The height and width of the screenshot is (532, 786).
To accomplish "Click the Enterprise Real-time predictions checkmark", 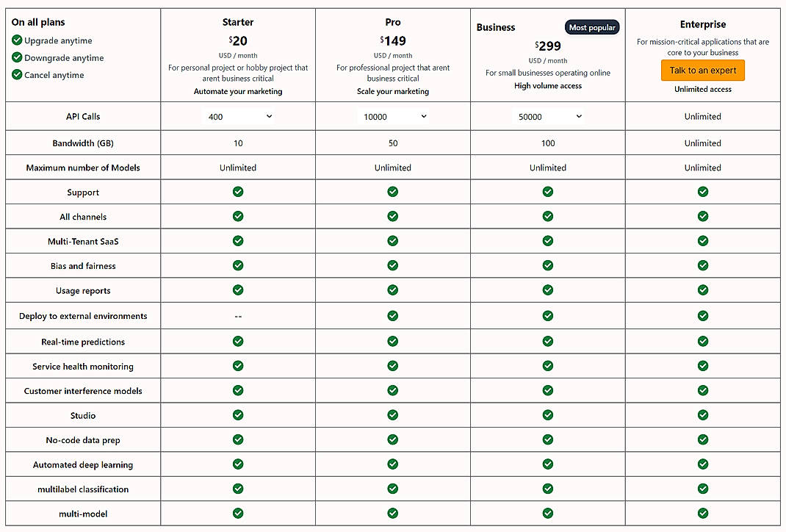I will pyautogui.click(x=703, y=341).
